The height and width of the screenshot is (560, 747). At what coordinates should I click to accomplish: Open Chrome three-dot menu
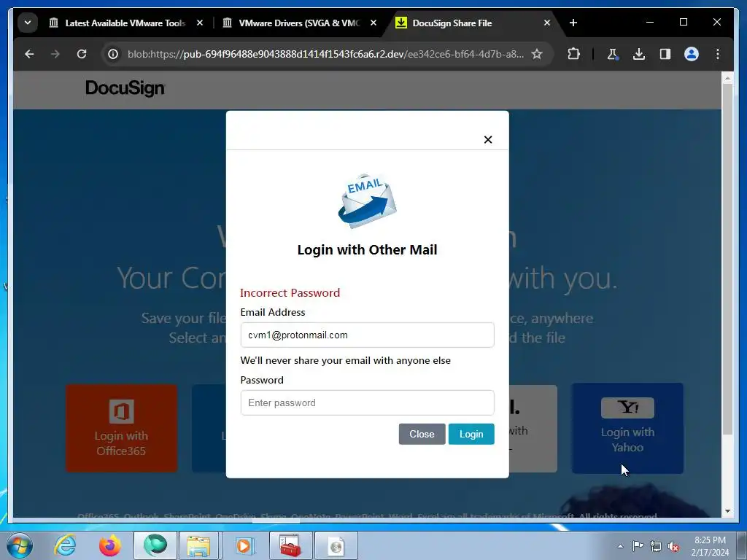pyautogui.click(x=718, y=54)
